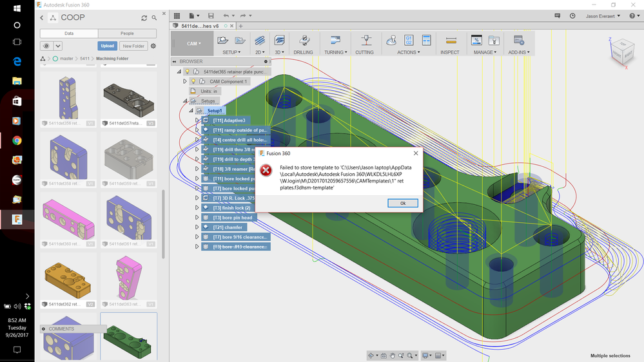This screenshot has width=644, height=362.
Task: Click Ok in the Fusion 360 error dialog
Action: 402,203
